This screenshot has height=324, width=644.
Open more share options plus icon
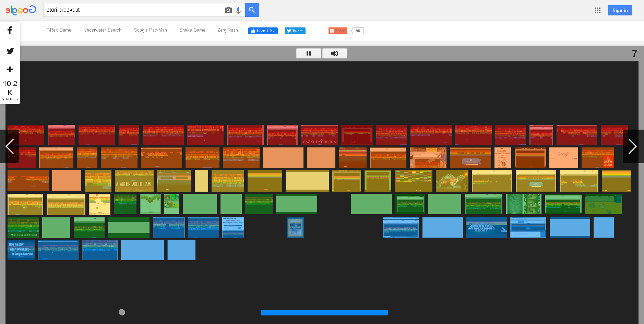point(10,69)
